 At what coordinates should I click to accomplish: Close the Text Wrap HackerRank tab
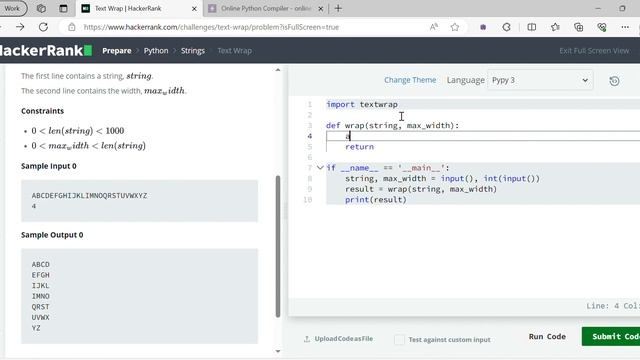coord(194,8)
